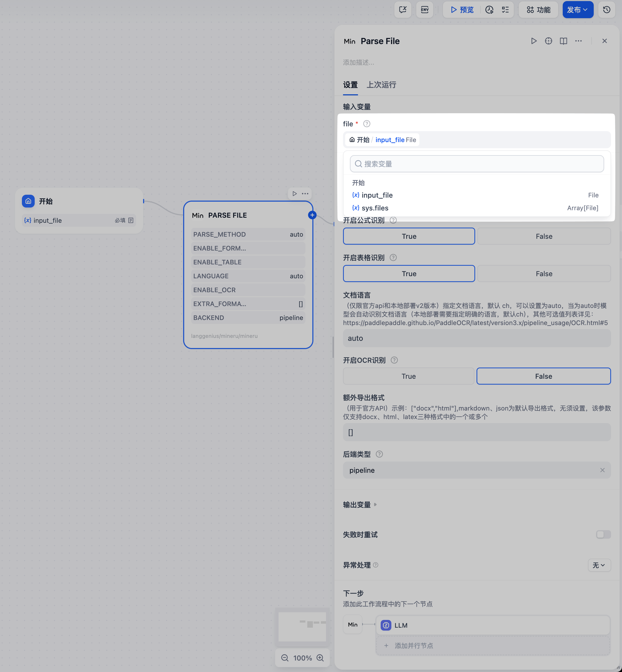
Task: Click the zoom in magnifier icon
Action: coord(320,658)
